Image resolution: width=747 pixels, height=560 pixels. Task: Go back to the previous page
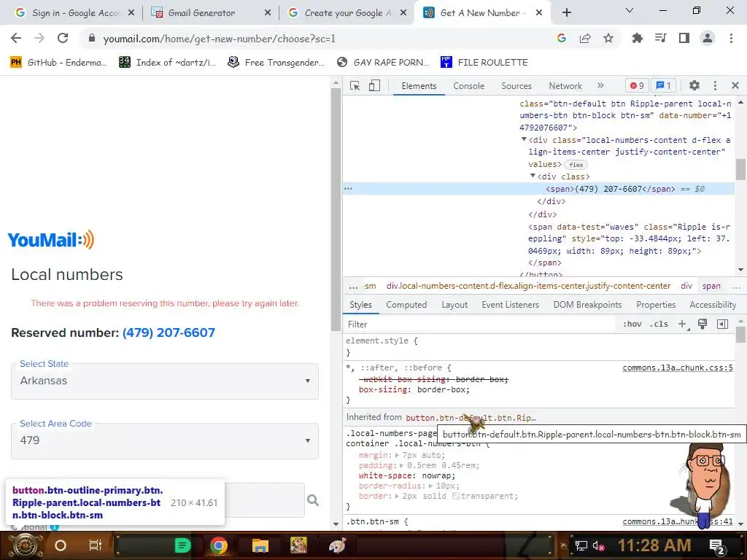(x=16, y=38)
